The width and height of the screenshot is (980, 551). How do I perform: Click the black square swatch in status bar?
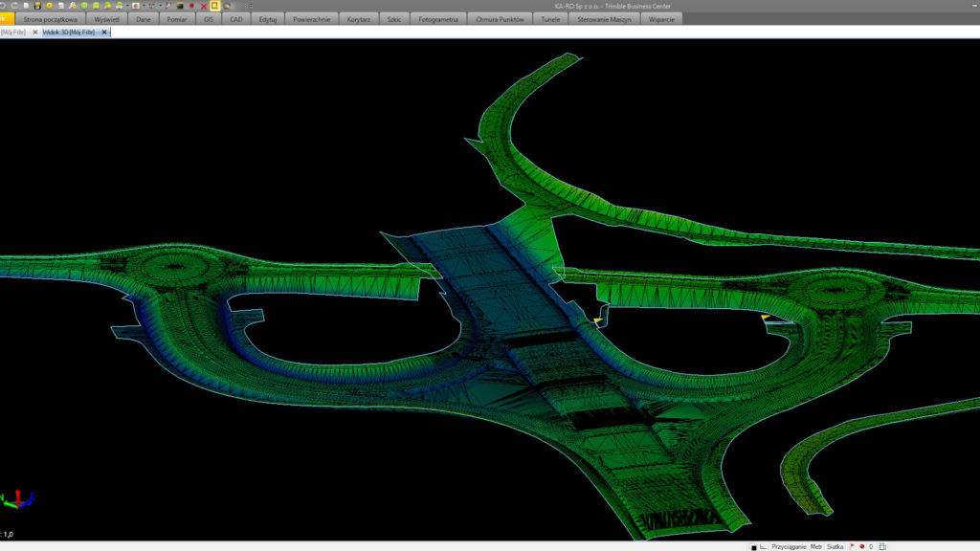click(753, 547)
